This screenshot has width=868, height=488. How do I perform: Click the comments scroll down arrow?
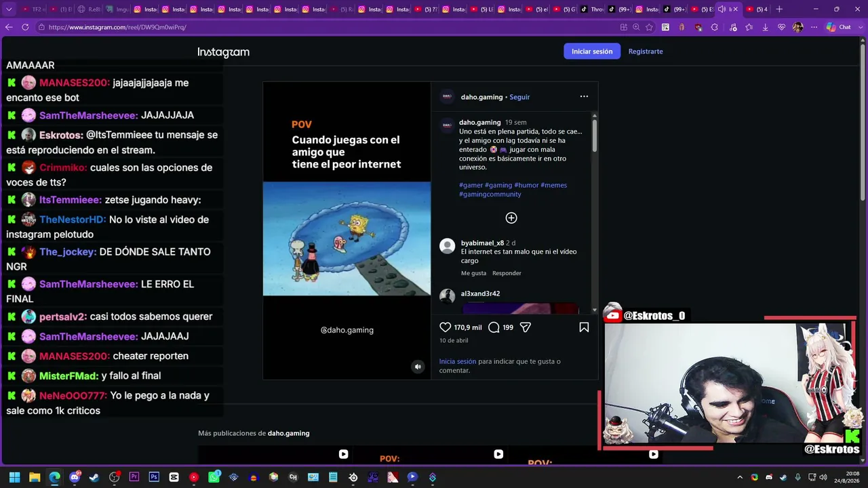tap(595, 310)
